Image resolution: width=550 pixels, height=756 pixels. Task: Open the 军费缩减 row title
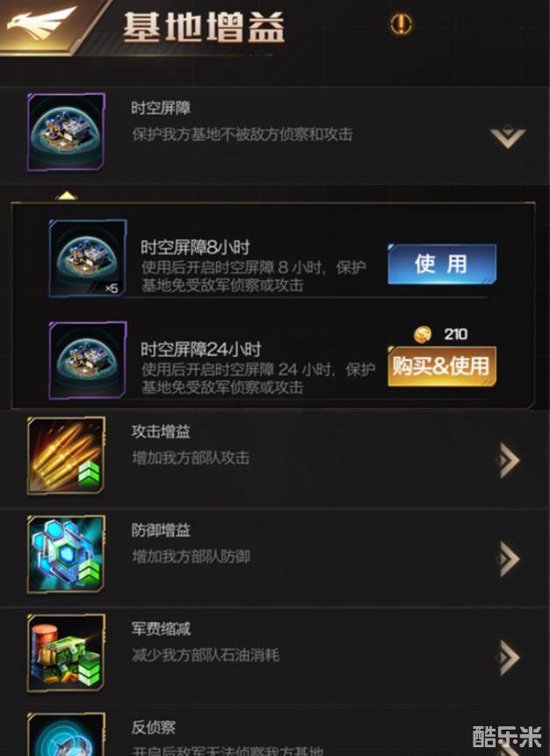point(161,629)
